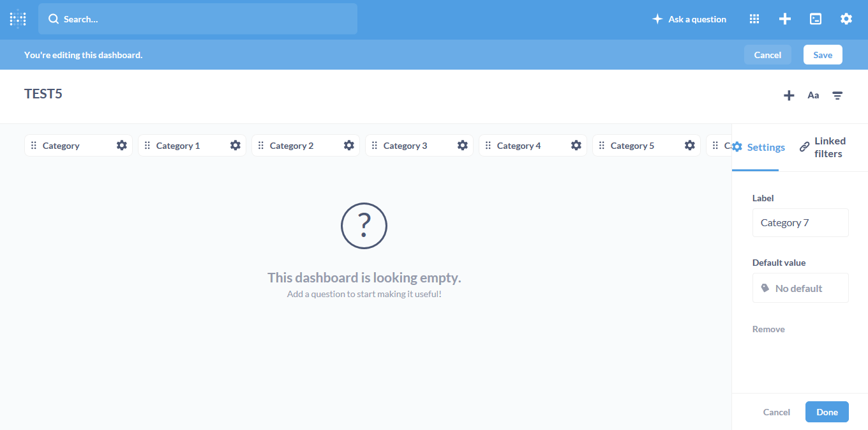Click drag handle of Category 5 filter

(602, 146)
